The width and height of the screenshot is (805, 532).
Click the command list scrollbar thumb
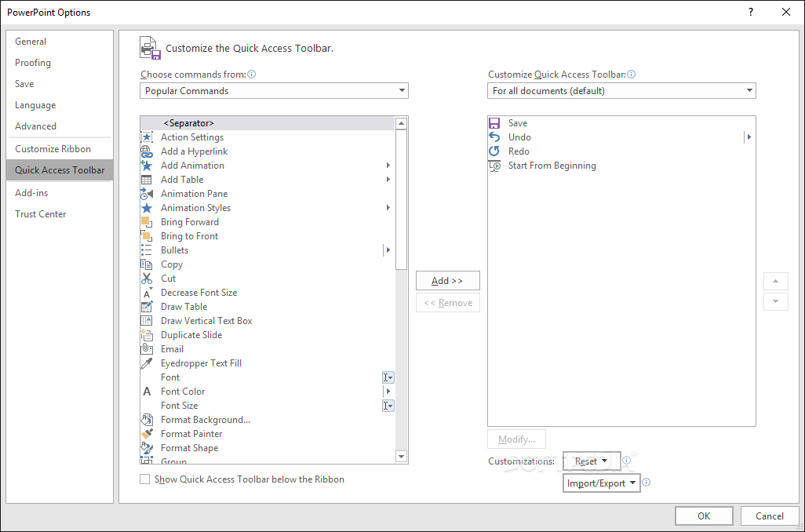click(x=402, y=200)
